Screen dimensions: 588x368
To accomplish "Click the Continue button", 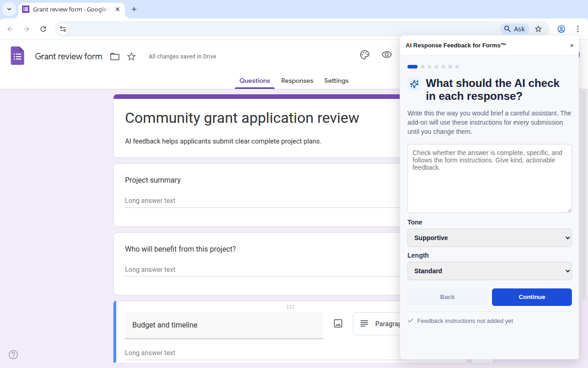I will tap(532, 297).
